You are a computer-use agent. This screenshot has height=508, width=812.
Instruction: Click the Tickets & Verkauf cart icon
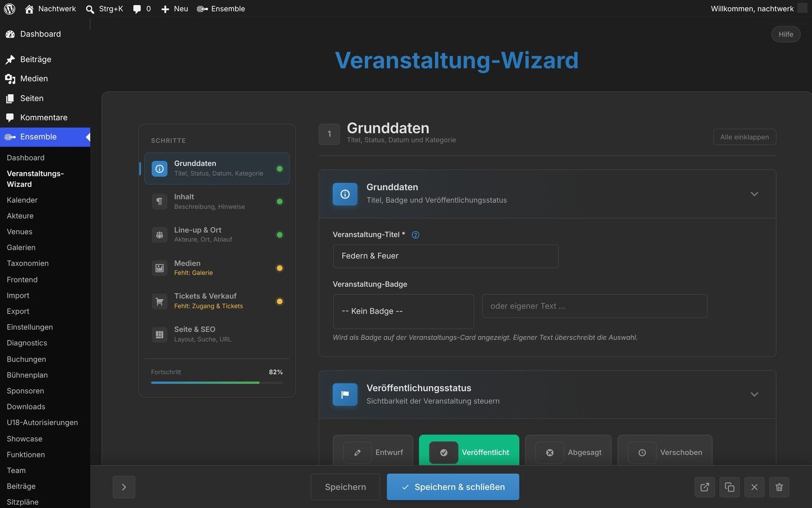pyautogui.click(x=159, y=301)
